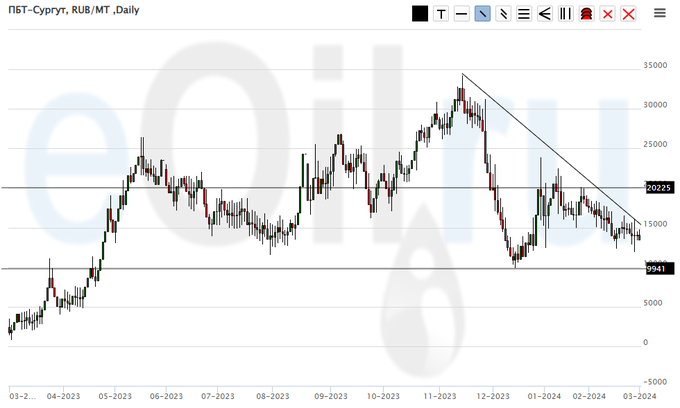Select the red Fibonacci arcs tool

point(586,14)
